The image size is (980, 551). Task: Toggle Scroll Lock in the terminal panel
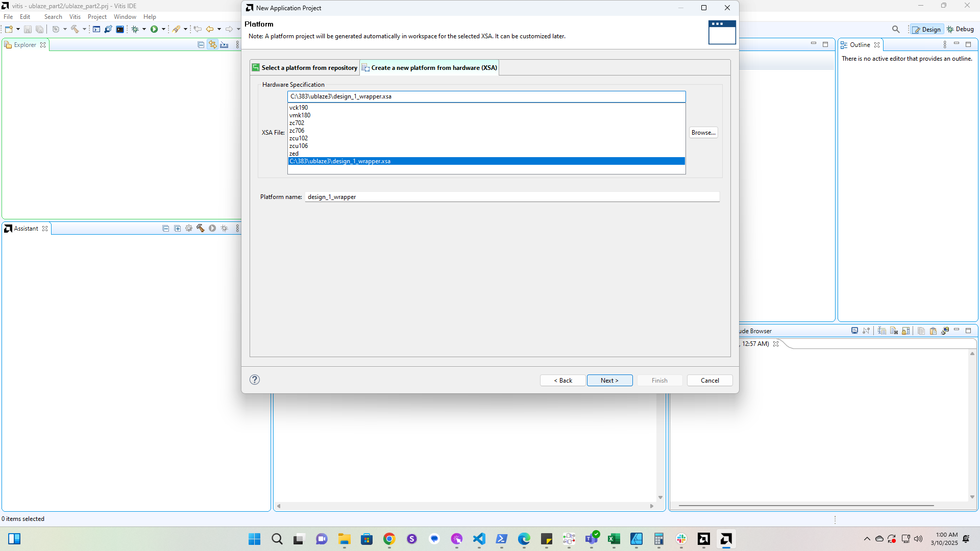pyautogui.click(x=905, y=331)
